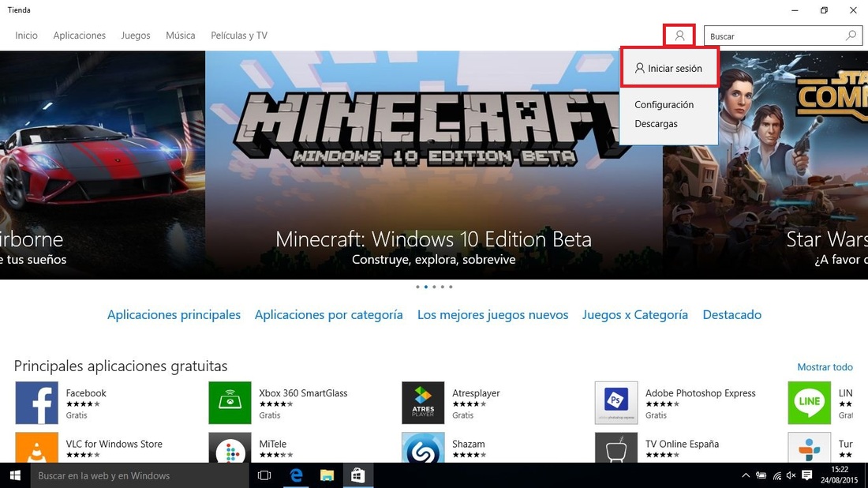This screenshot has height=488, width=868.
Task: Click the Shazam app title text
Action: [468, 445]
